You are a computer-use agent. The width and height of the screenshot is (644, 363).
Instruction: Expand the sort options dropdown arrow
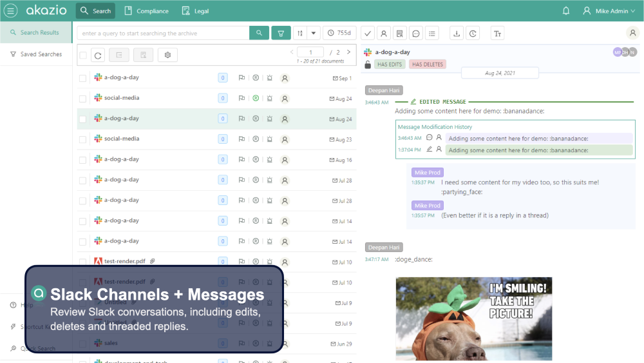(x=314, y=34)
